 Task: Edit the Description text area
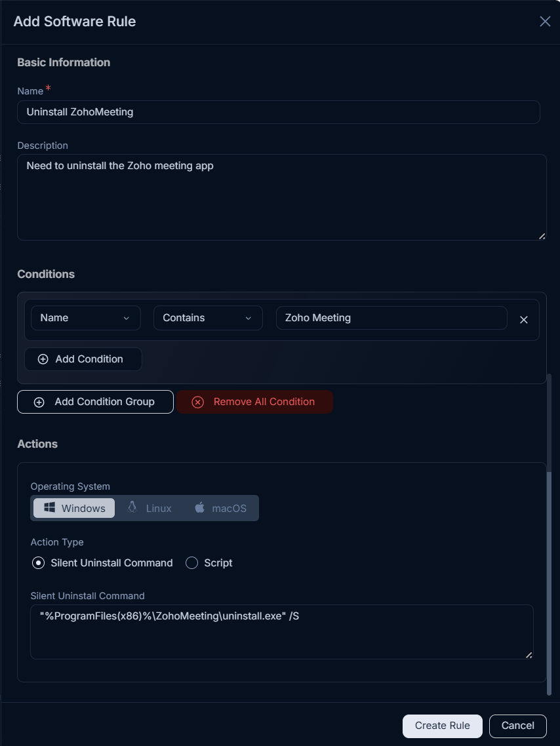(x=282, y=197)
